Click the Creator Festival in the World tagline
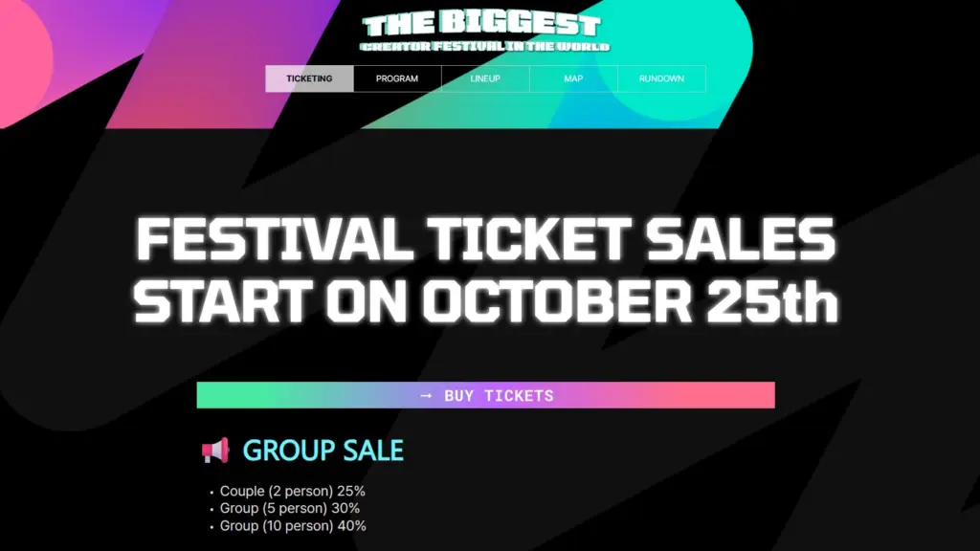Viewport: 980px width, 551px height. (x=485, y=46)
